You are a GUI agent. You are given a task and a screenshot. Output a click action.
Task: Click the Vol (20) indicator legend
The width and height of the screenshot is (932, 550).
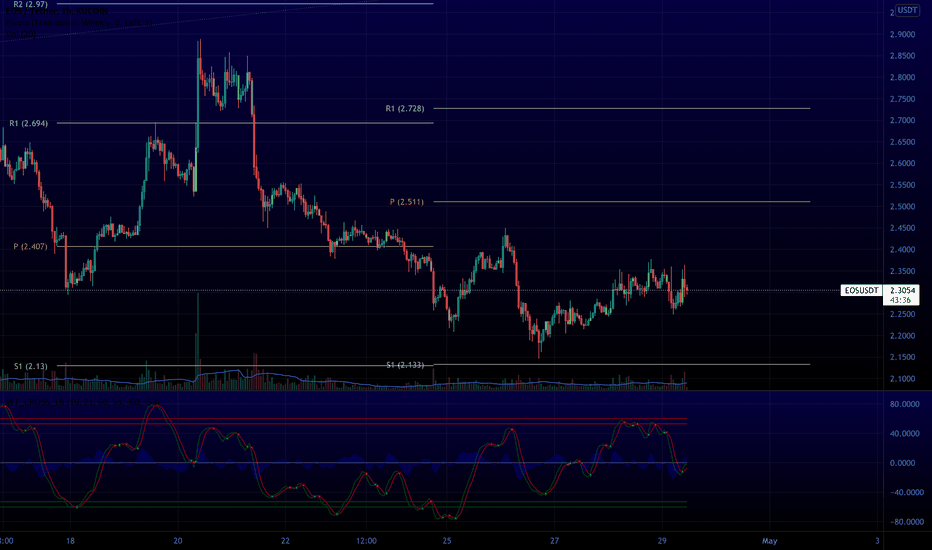pyautogui.click(x=20, y=34)
